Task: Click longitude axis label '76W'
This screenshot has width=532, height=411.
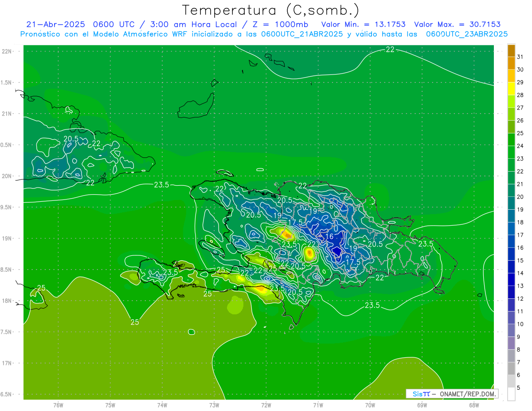Action: tap(58, 405)
